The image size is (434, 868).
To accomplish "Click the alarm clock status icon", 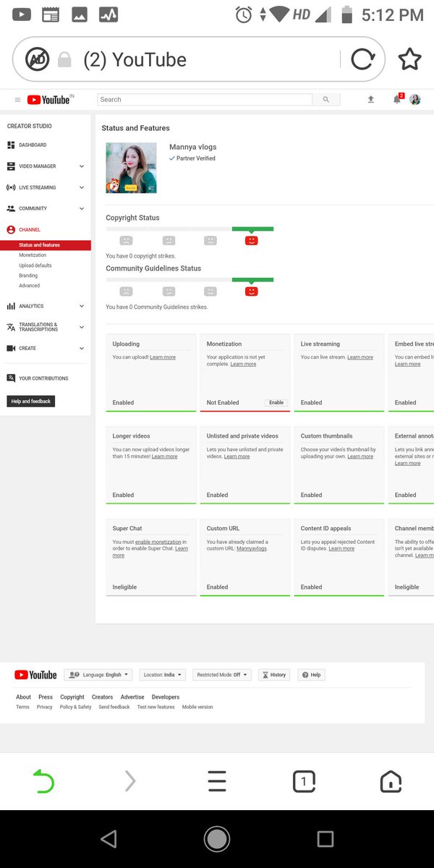I will [x=245, y=14].
